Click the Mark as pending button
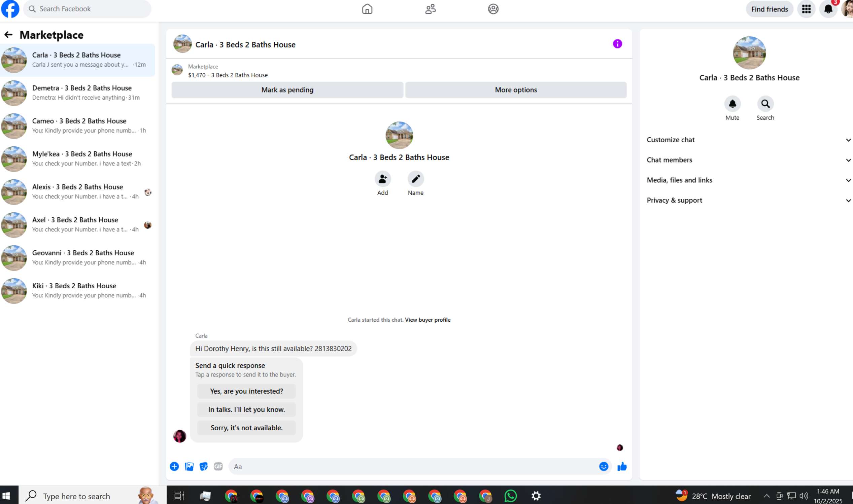This screenshot has height=504, width=853. pos(287,90)
